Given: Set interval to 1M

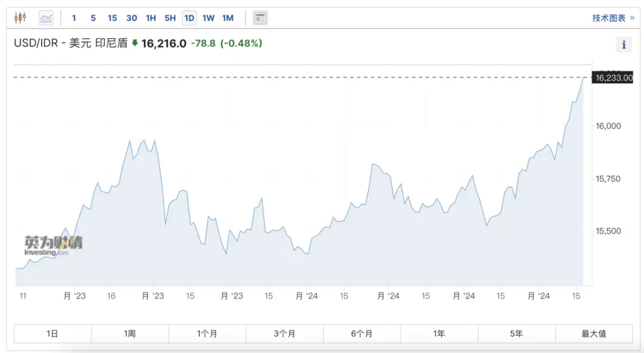Looking at the screenshot, I should (x=228, y=18).
